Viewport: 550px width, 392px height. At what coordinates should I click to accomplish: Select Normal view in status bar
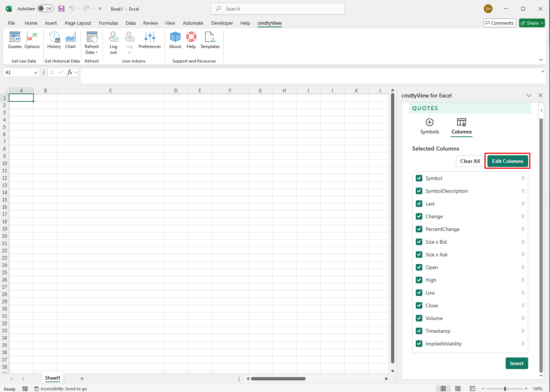click(443, 389)
